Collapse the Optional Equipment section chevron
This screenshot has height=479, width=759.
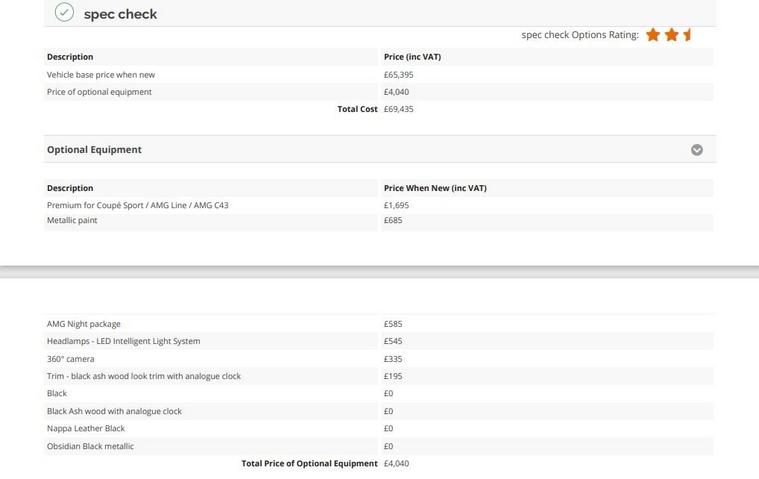[697, 150]
